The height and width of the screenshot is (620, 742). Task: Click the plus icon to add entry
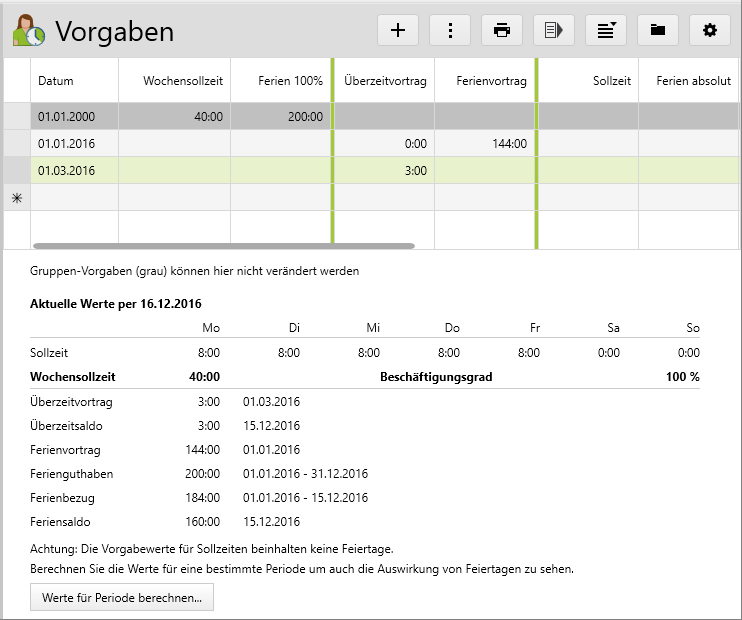[398, 30]
